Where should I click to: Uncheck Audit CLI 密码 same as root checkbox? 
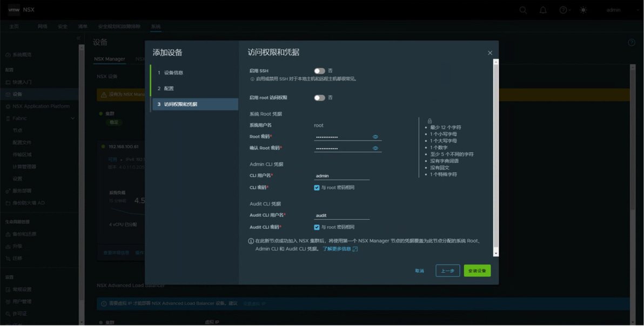point(317,227)
